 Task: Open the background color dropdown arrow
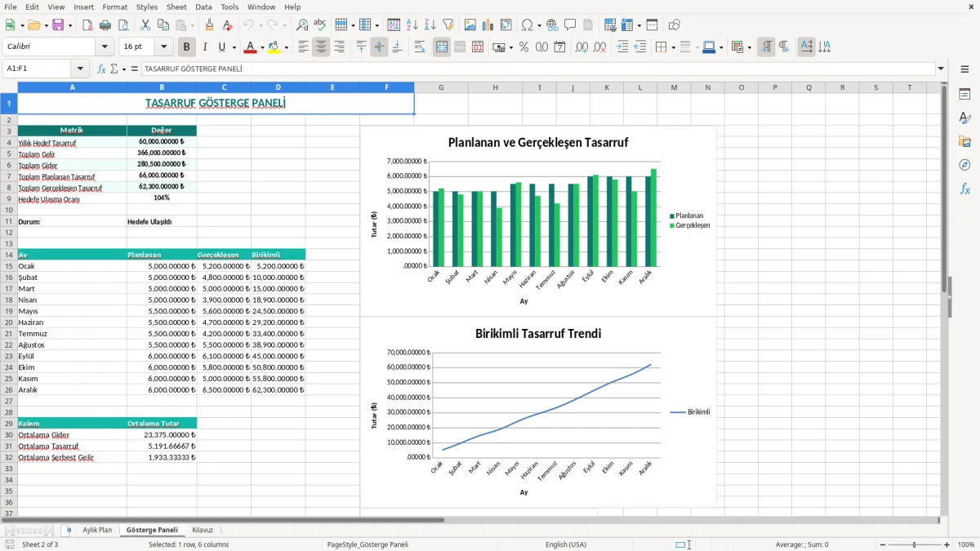(286, 47)
